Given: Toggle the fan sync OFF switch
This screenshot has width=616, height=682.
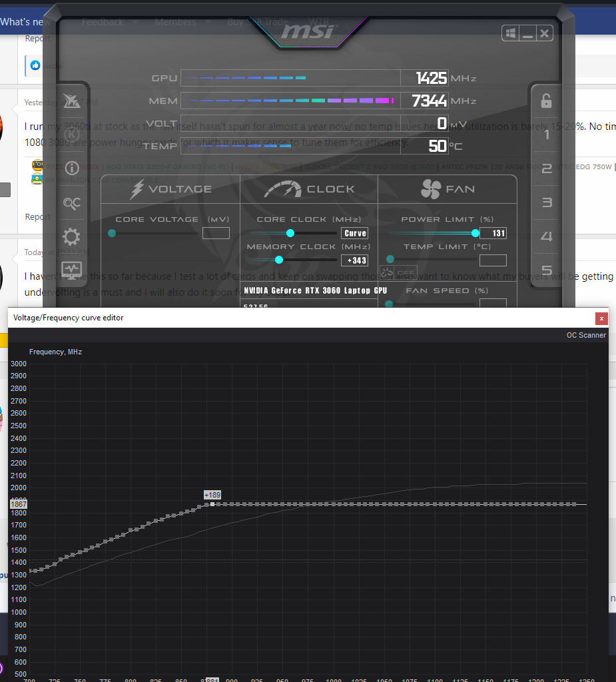Looking at the screenshot, I should tap(398, 273).
